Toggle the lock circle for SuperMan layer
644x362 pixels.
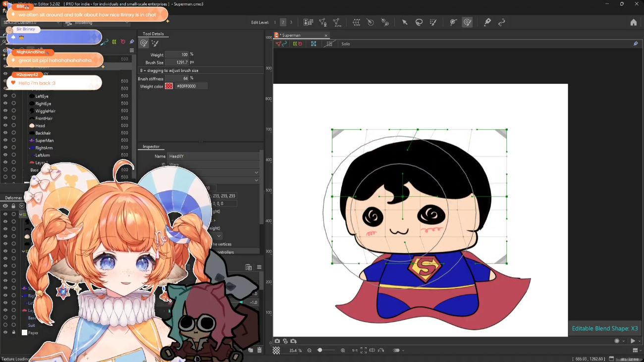coord(14,141)
